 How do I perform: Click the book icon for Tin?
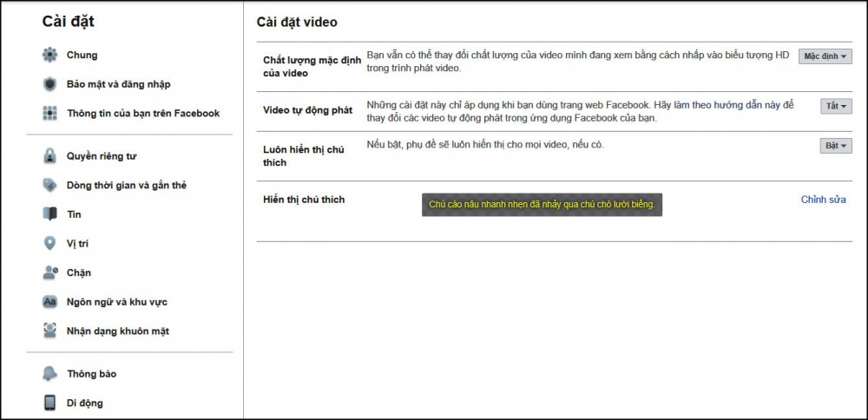point(49,214)
